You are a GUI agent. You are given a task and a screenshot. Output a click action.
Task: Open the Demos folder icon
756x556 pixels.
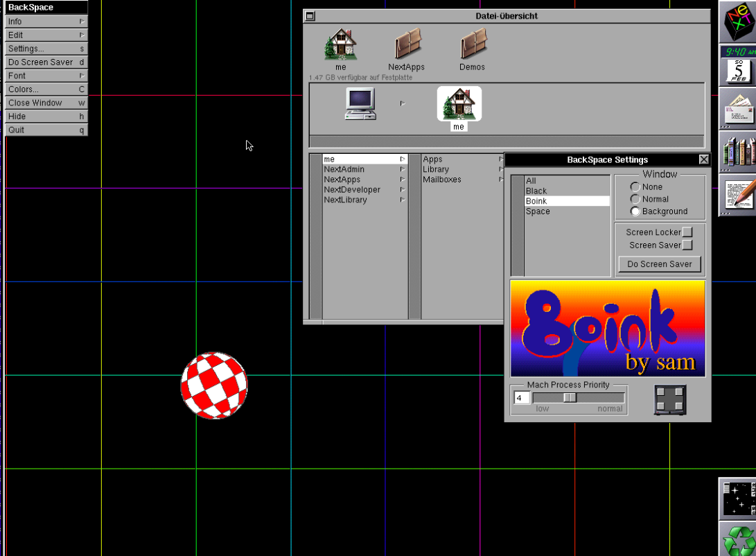pyautogui.click(x=472, y=45)
